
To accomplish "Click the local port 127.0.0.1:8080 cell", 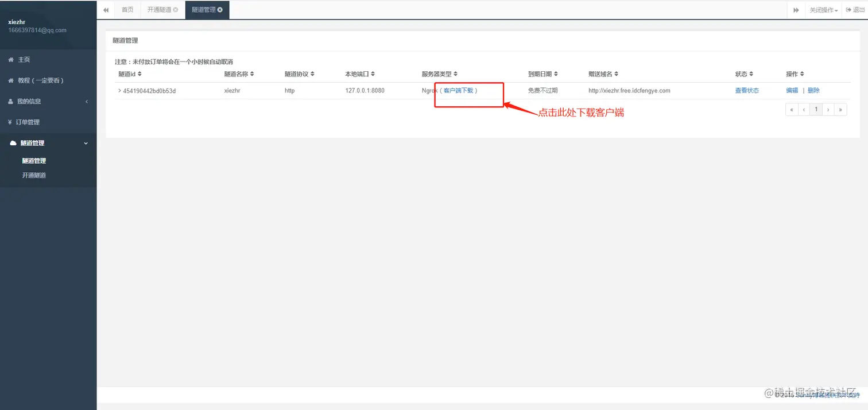I will 365,91.
